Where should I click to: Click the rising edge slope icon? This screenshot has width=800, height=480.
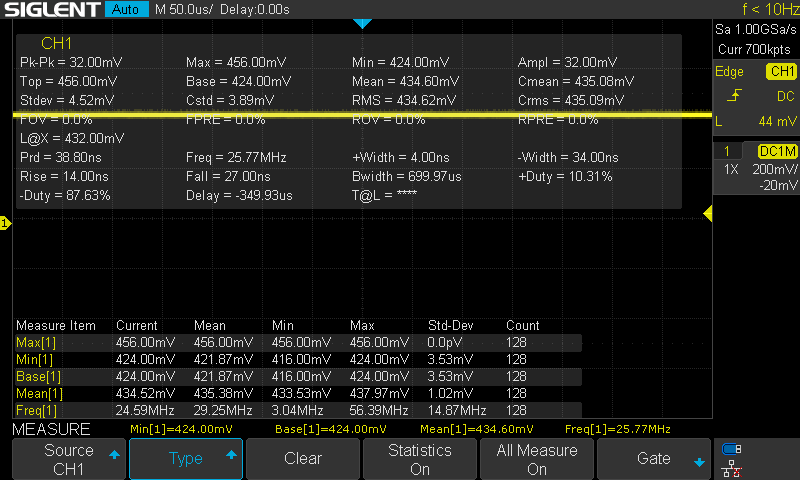tap(734, 95)
